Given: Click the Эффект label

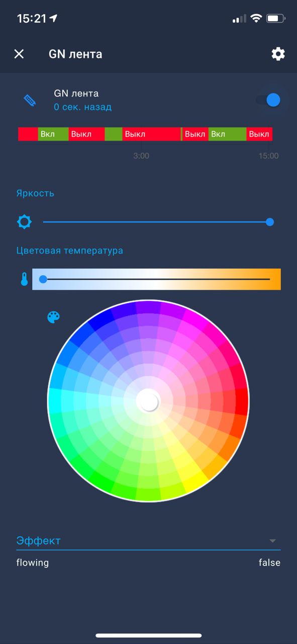Looking at the screenshot, I should tap(38, 541).
